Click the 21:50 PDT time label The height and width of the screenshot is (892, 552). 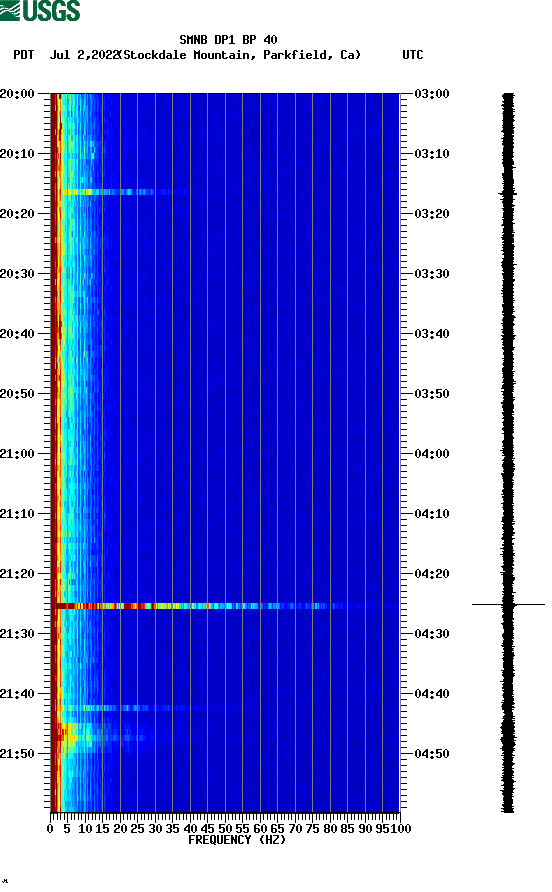click(x=17, y=754)
